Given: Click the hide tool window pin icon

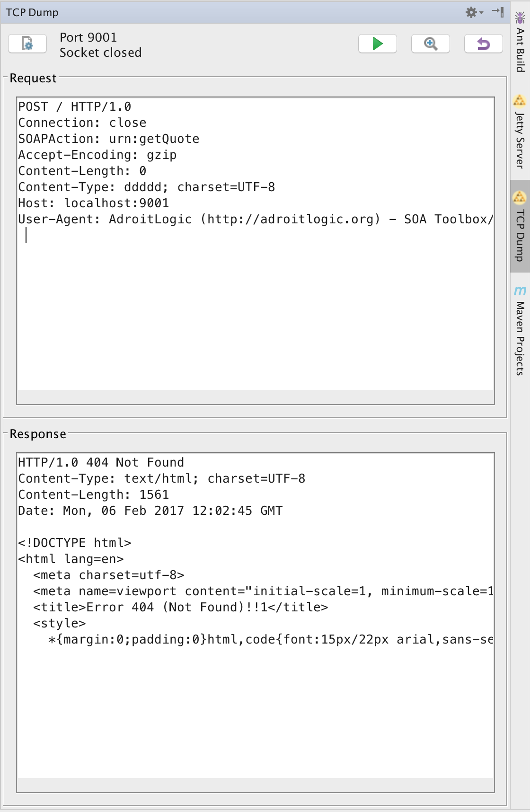Looking at the screenshot, I should click(x=498, y=12).
